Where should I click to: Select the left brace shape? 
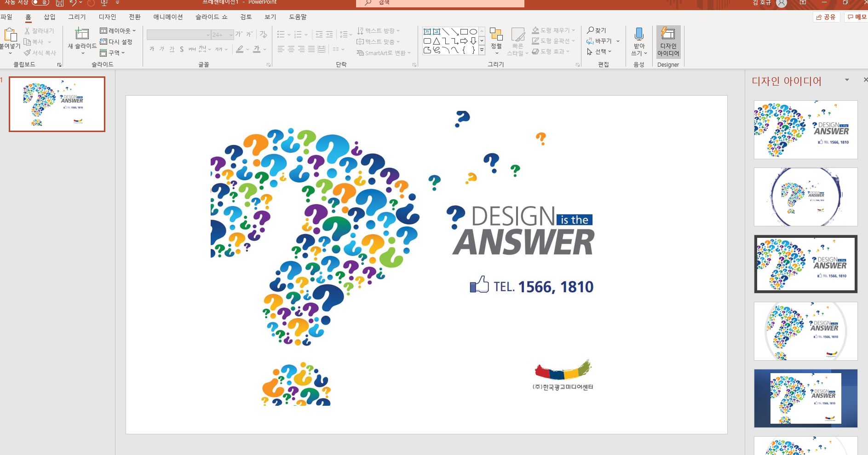click(x=464, y=50)
